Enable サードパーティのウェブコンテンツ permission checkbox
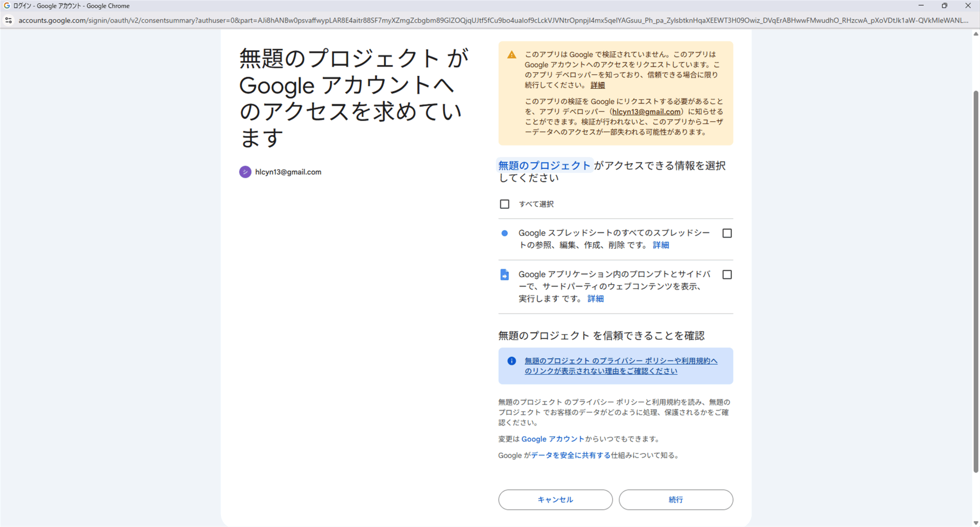Screen dimensions: 980x527 click(x=727, y=275)
